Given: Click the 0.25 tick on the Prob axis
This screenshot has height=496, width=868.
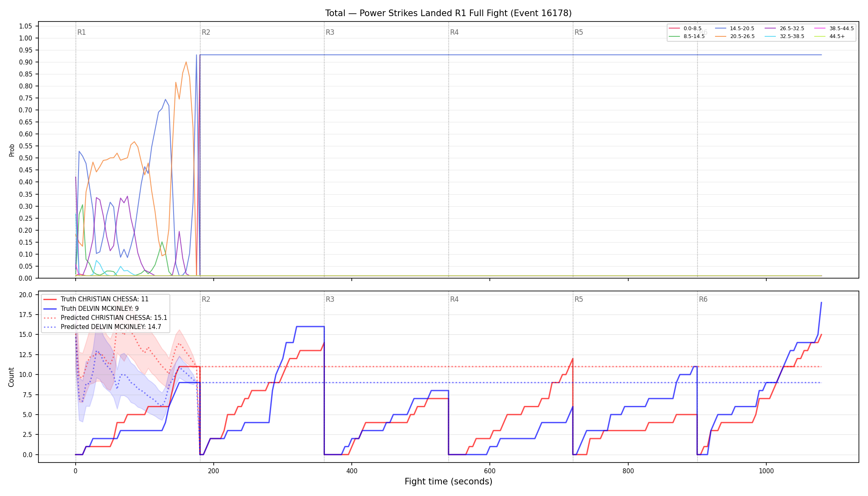Looking at the screenshot, I should [x=25, y=218].
